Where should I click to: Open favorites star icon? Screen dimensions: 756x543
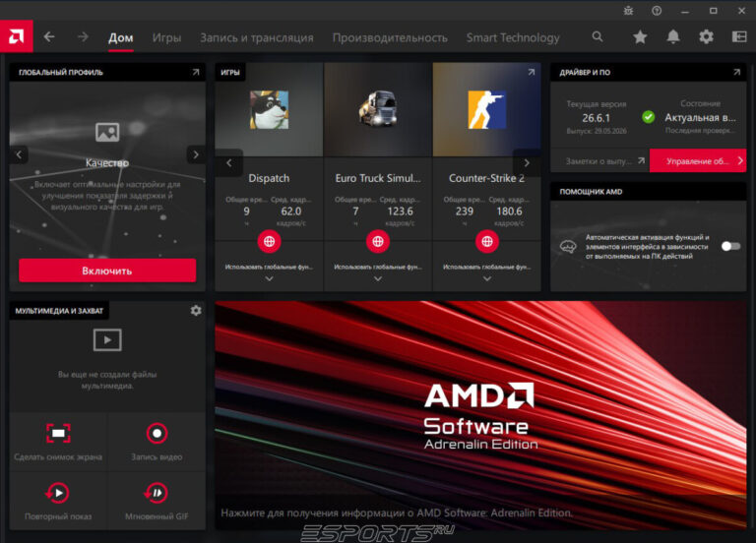click(640, 36)
